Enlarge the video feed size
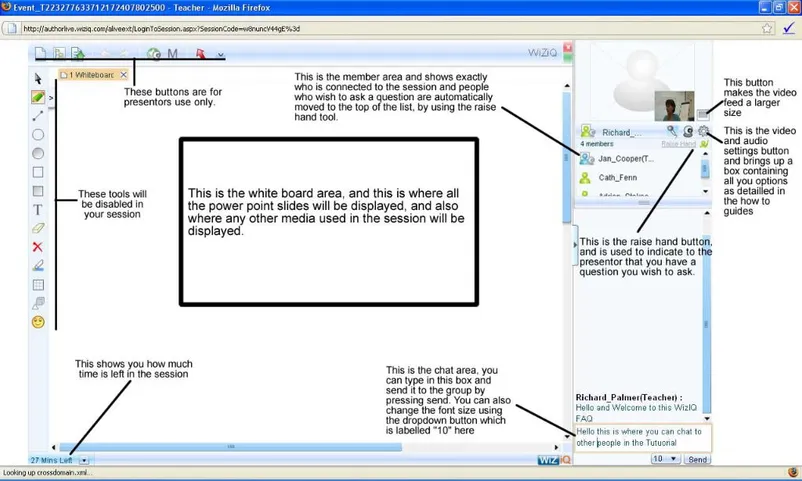Screen dimensions: 802x481 coord(703,115)
